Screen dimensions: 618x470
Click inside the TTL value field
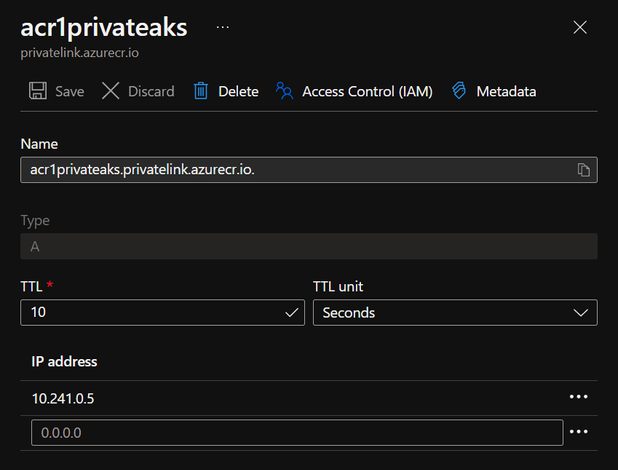click(162, 313)
